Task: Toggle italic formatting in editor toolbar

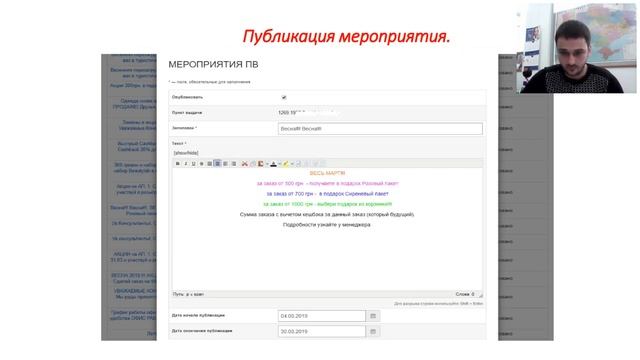Action: [x=186, y=164]
